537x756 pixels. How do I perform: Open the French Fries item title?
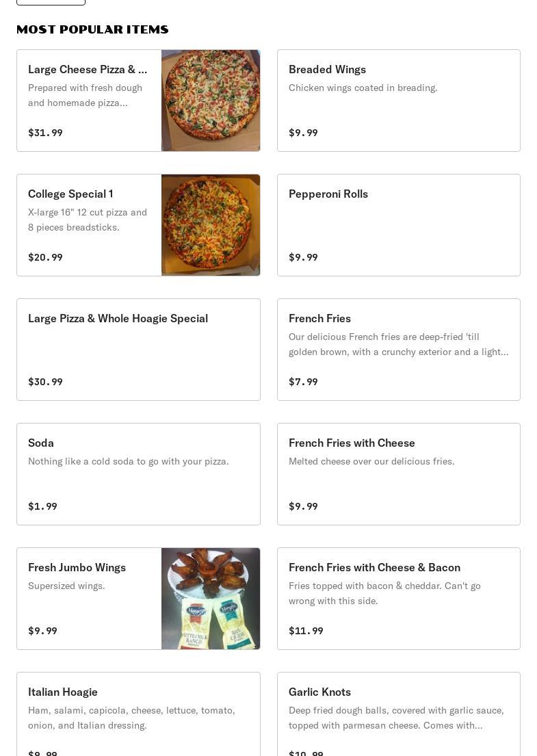pos(319,318)
